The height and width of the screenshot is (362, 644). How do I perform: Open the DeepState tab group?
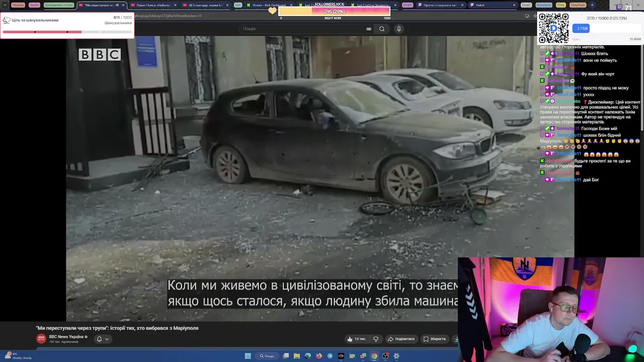coord(578,5)
